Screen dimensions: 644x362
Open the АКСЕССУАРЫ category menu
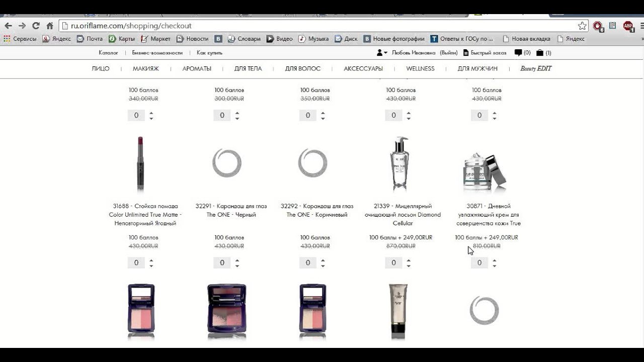363,69
